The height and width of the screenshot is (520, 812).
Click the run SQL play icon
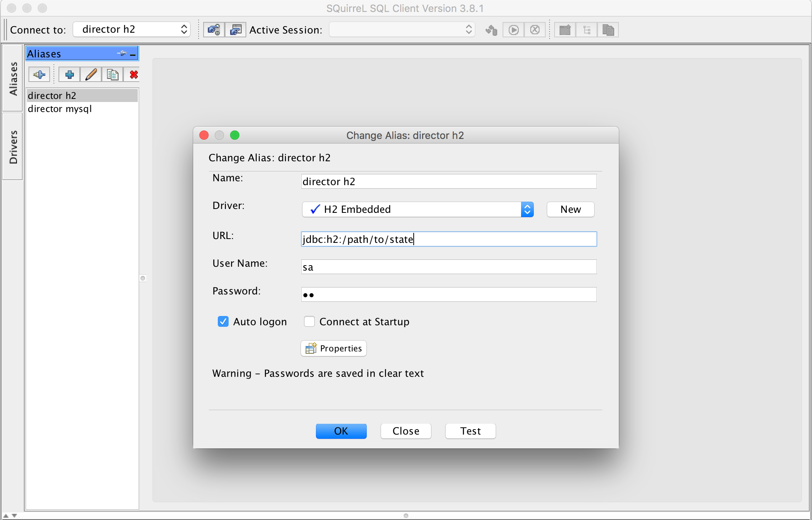coord(514,30)
